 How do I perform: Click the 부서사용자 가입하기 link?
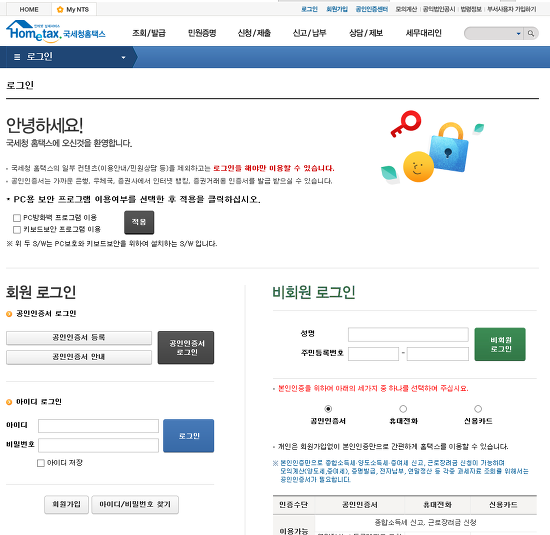coord(511,9)
